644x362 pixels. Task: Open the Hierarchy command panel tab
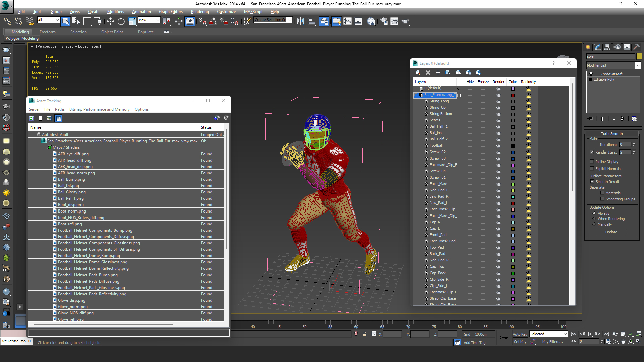(x=607, y=47)
